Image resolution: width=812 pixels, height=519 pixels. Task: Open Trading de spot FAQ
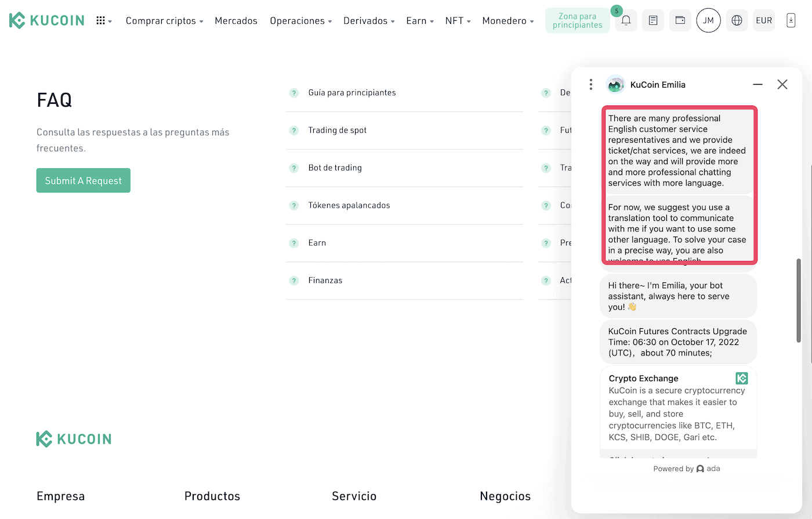[338, 130]
